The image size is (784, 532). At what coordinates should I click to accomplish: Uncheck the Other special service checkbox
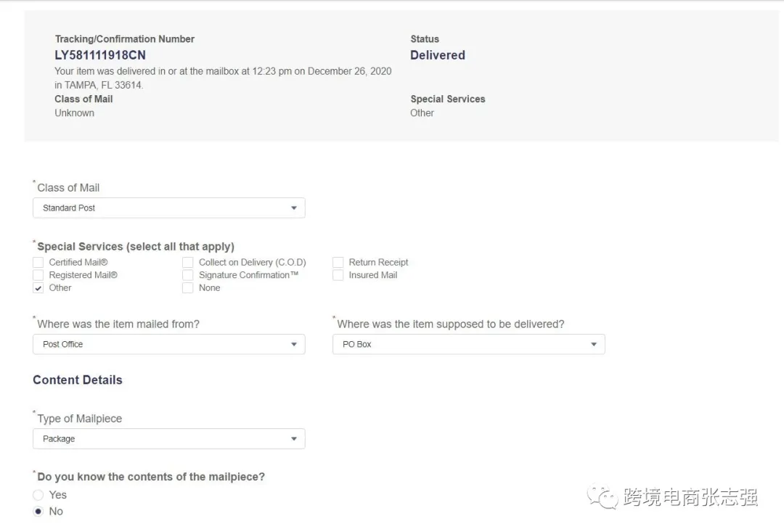38,288
